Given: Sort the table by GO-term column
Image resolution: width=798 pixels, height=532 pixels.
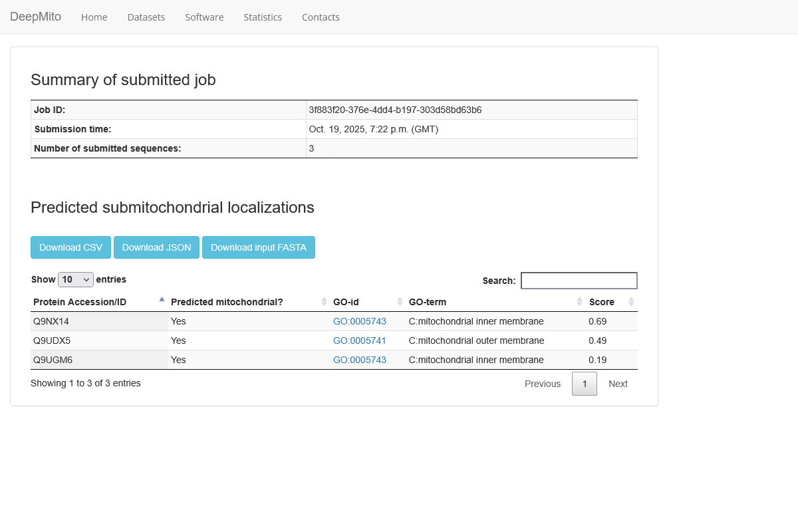Looking at the screenshot, I should pos(428,302).
